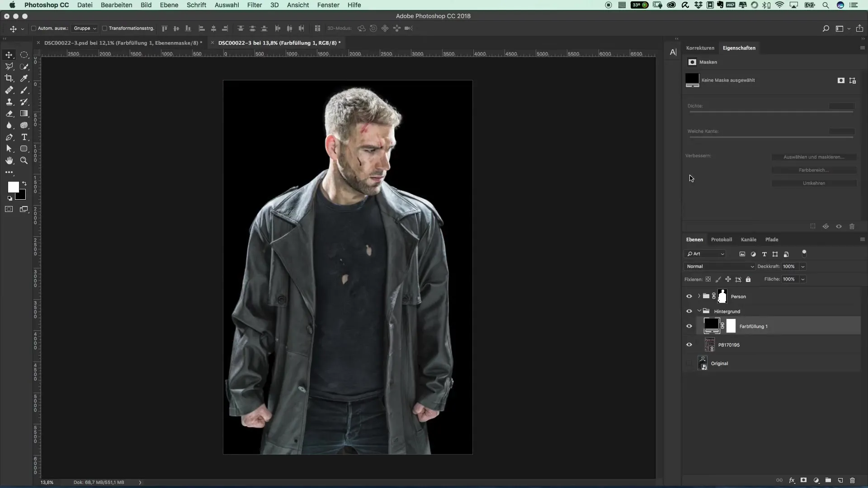This screenshot has width=868, height=488.
Task: Click the background color swatch
Action: (22, 197)
